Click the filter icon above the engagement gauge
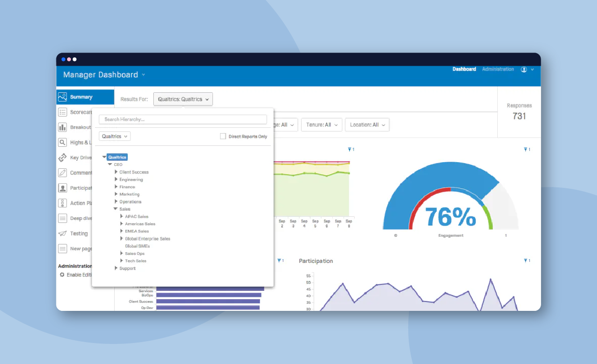This screenshot has height=364, width=597. (526, 149)
